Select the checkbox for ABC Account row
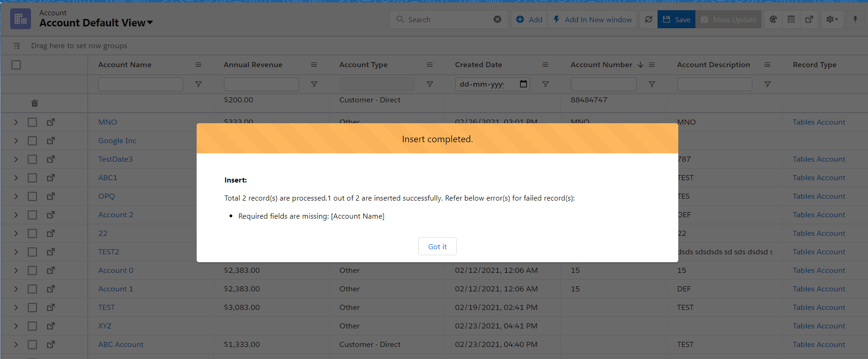Image resolution: width=868 pixels, height=359 pixels. pos(32,345)
